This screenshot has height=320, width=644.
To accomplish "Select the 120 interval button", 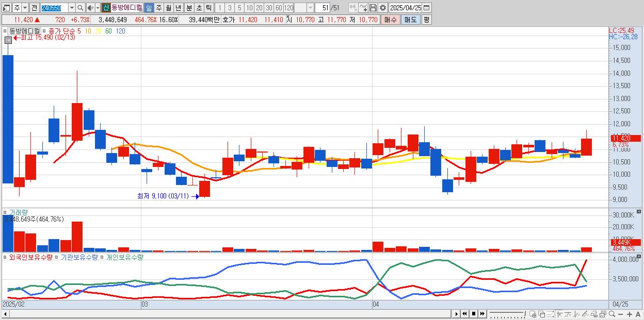I will coord(288,8).
